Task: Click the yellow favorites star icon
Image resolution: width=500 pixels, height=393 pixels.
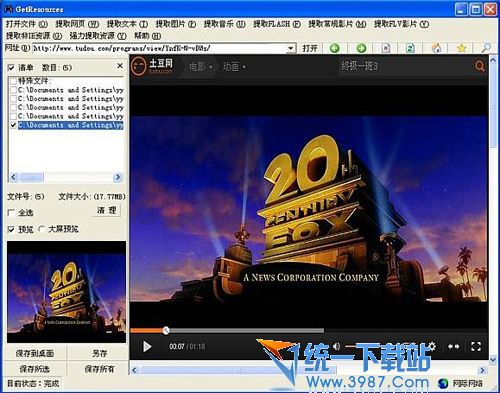Action: coord(461,48)
